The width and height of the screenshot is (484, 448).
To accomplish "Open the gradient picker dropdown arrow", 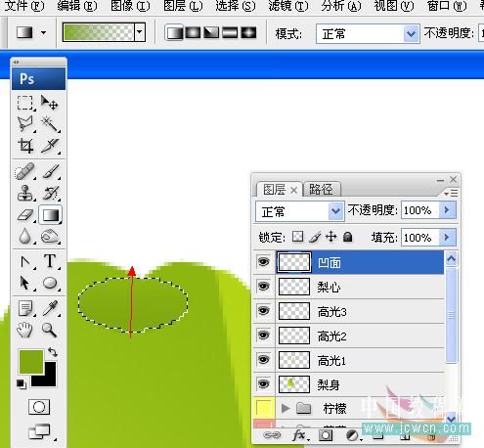I will coord(140,32).
